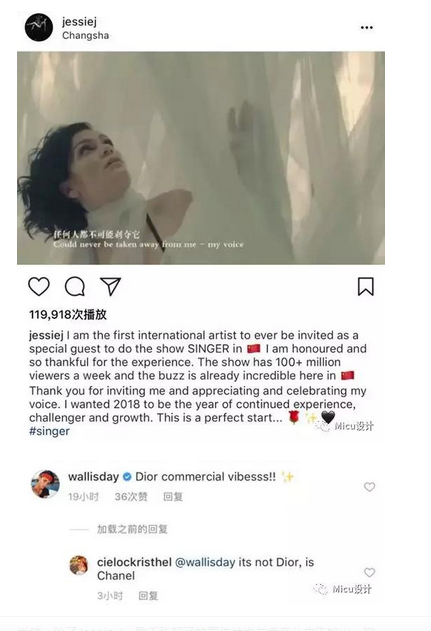Open the three-dot more options menu
This screenshot has height=631, width=431.
pyautogui.click(x=367, y=27)
